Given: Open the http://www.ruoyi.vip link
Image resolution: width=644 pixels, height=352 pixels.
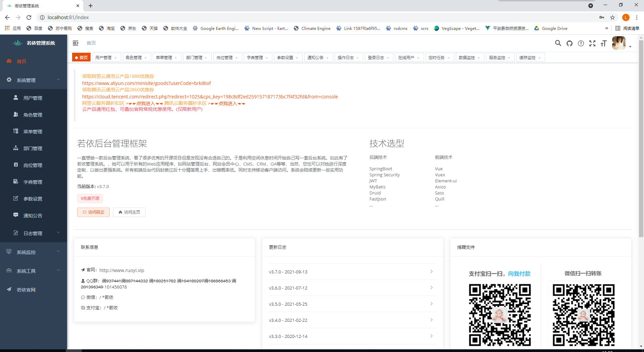Looking at the screenshot, I should click(122, 270).
